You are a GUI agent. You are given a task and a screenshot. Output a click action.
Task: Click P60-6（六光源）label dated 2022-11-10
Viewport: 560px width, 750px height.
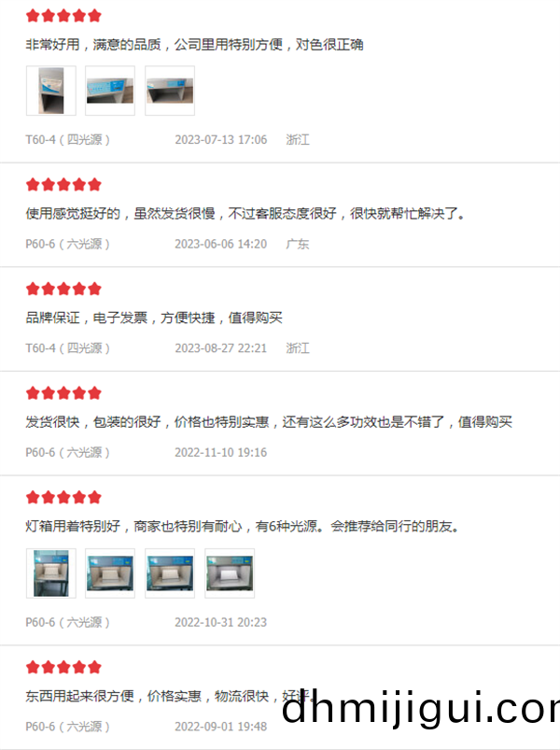tap(67, 452)
